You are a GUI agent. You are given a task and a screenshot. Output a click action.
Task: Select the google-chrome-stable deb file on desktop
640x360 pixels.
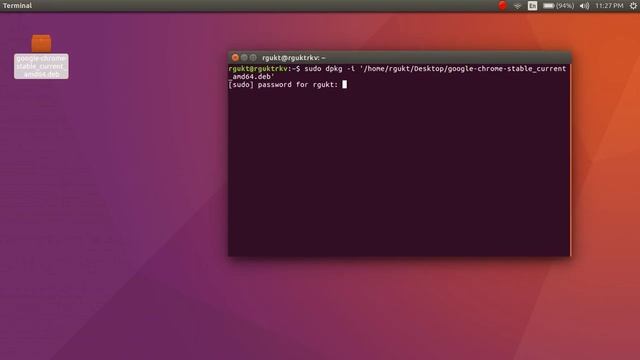pos(41,56)
